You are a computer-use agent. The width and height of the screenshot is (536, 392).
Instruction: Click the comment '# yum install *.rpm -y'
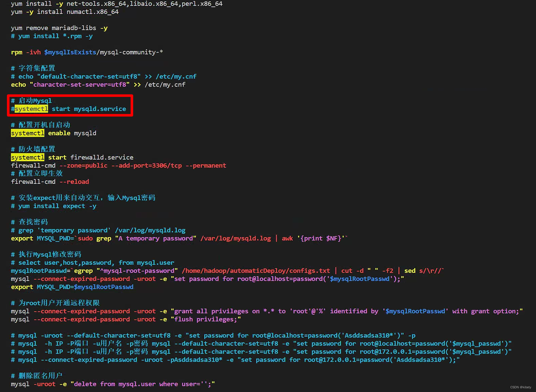pyautogui.click(x=52, y=36)
